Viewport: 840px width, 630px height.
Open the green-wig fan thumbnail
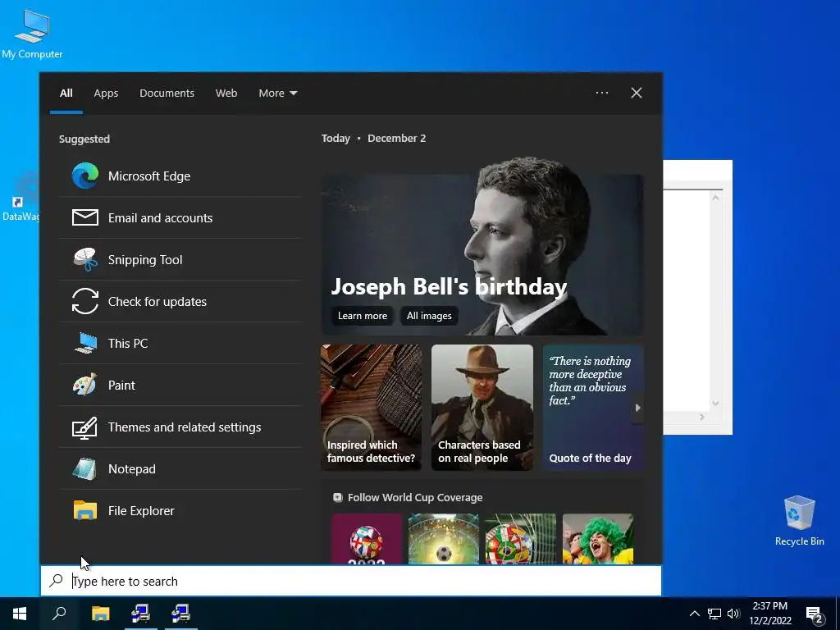[x=598, y=538]
